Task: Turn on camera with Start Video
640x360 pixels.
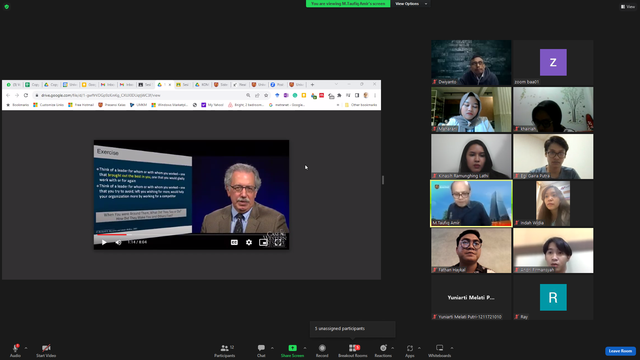Action: pos(46,350)
